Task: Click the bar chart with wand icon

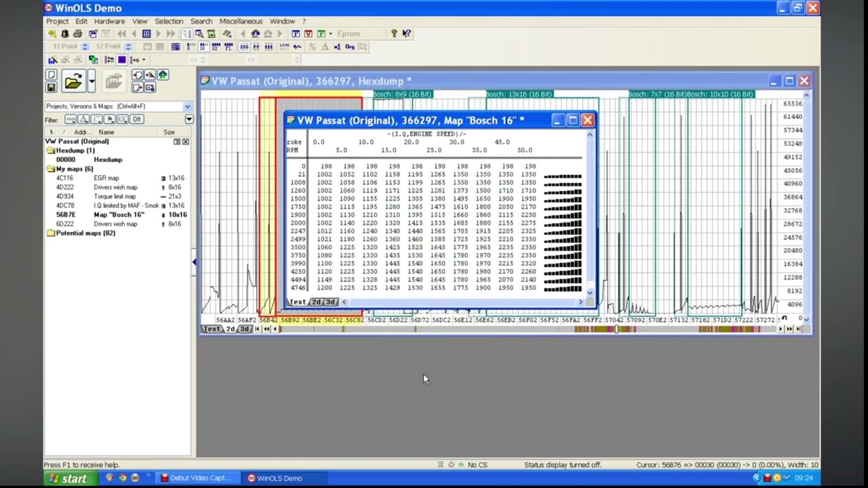Action: [53, 60]
